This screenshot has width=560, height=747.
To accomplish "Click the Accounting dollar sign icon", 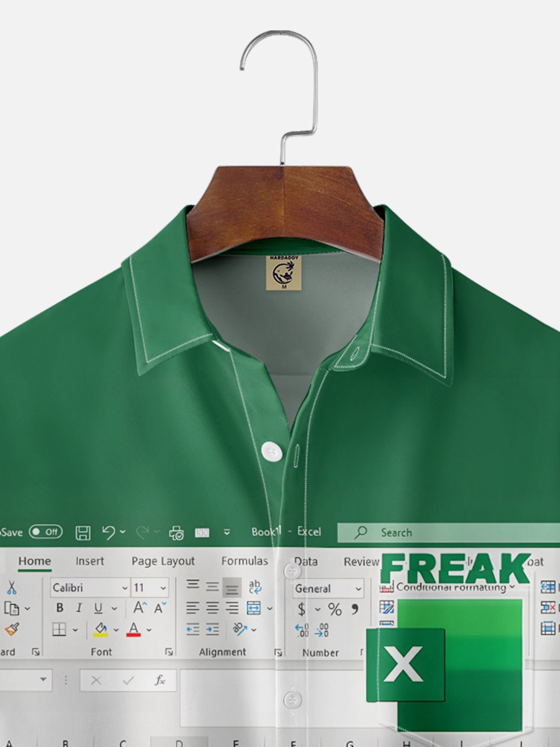I will [x=302, y=609].
